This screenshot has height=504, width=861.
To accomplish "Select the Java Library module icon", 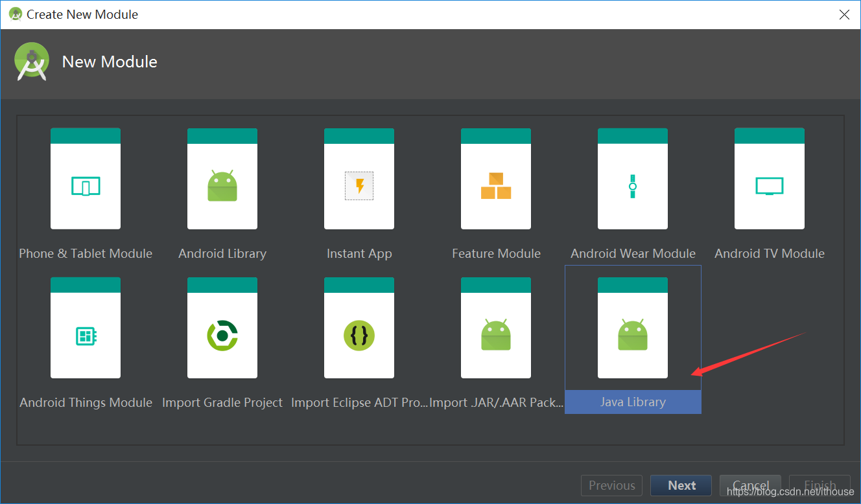I will (633, 328).
